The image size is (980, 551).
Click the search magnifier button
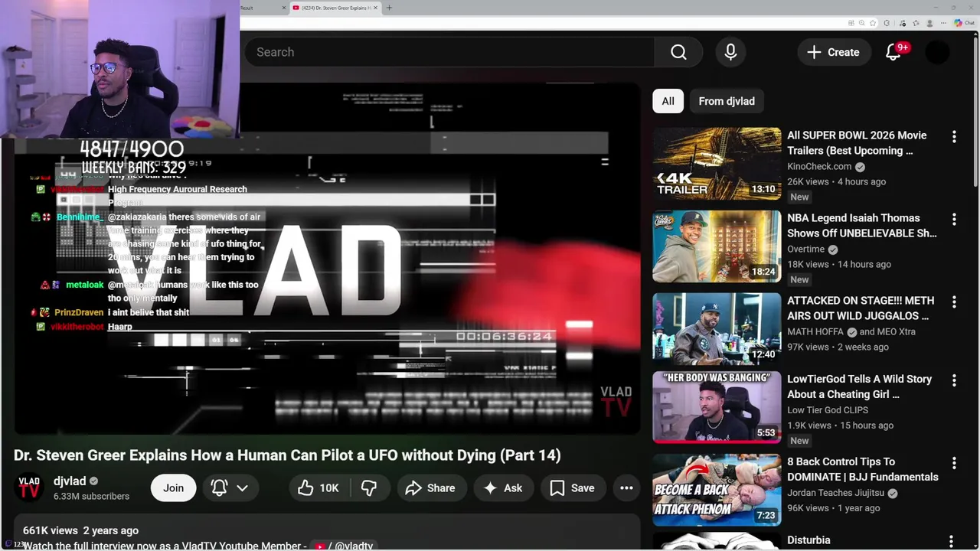point(678,52)
